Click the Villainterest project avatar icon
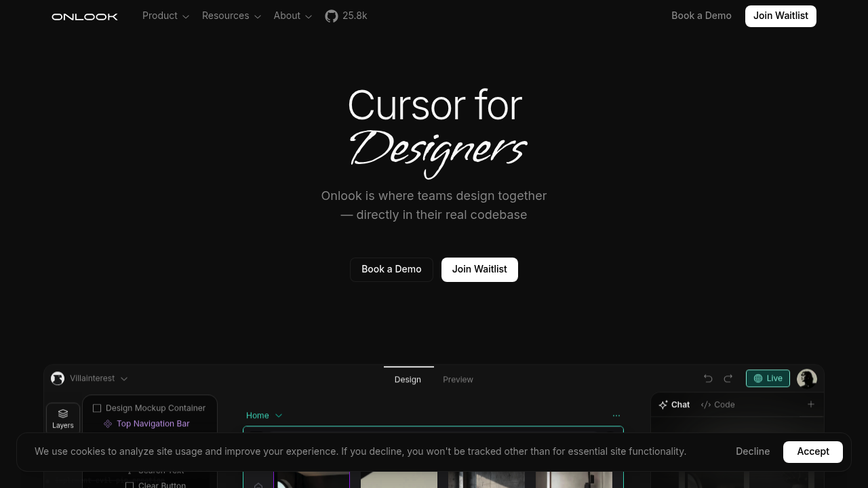This screenshot has width=868, height=488. pos(58,378)
